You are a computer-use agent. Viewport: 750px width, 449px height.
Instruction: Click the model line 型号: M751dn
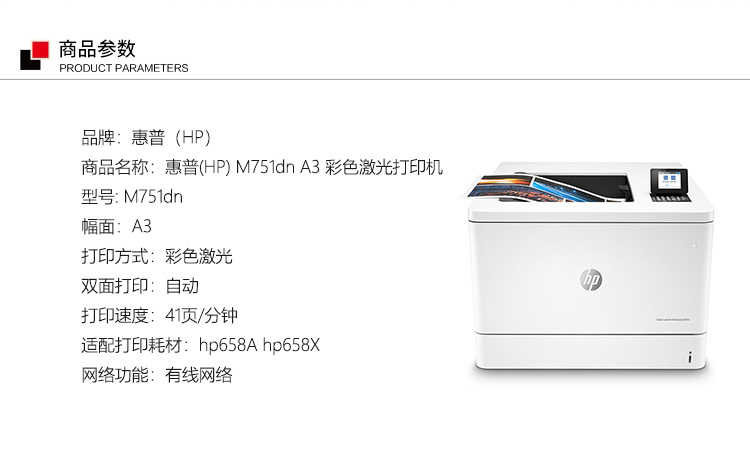point(132,197)
